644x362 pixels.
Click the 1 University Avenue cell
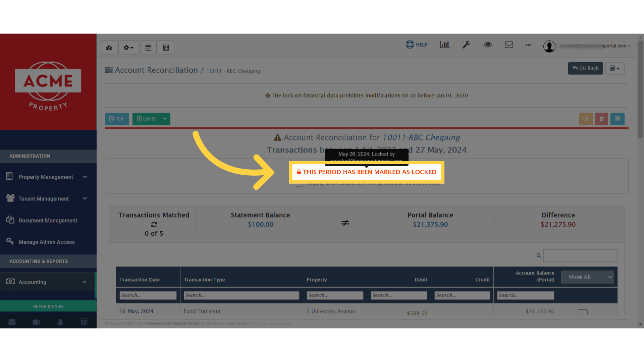(x=331, y=311)
